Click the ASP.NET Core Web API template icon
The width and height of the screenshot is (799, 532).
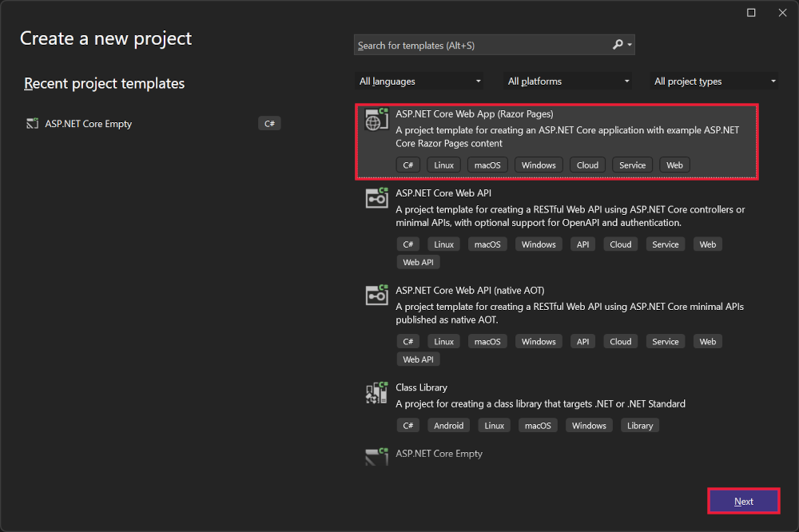(x=376, y=199)
